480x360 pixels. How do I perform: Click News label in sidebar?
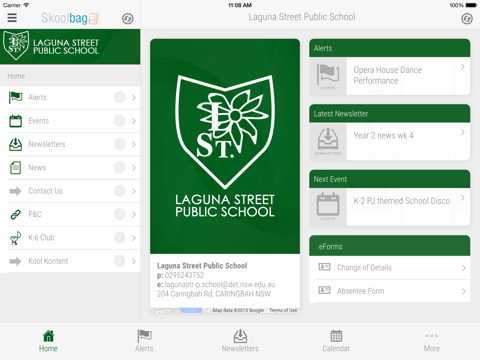[x=37, y=167]
